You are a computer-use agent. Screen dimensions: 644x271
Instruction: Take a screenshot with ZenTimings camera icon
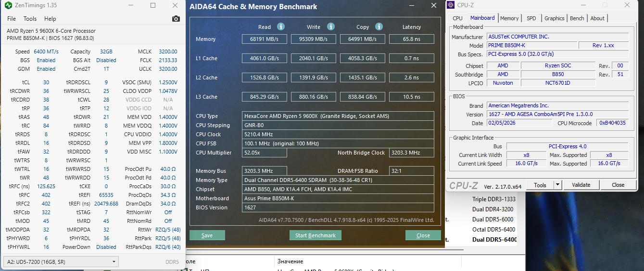[x=176, y=19]
